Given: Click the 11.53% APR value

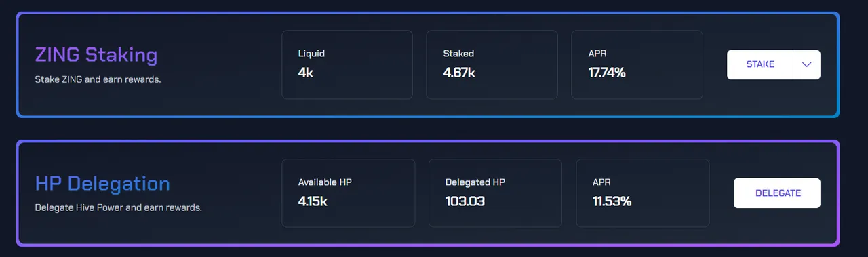Looking at the screenshot, I should (612, 201).
